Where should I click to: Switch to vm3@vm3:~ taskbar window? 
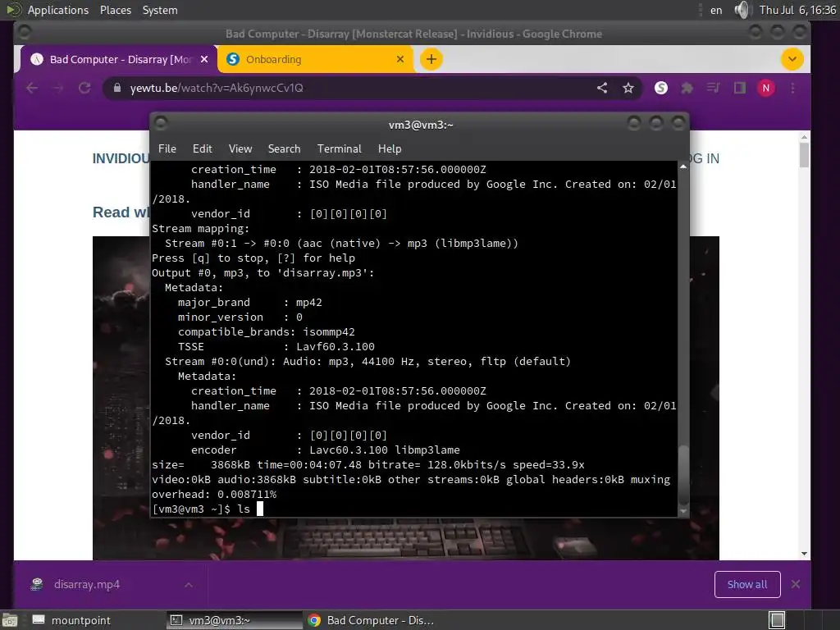(x=235, y=620)
